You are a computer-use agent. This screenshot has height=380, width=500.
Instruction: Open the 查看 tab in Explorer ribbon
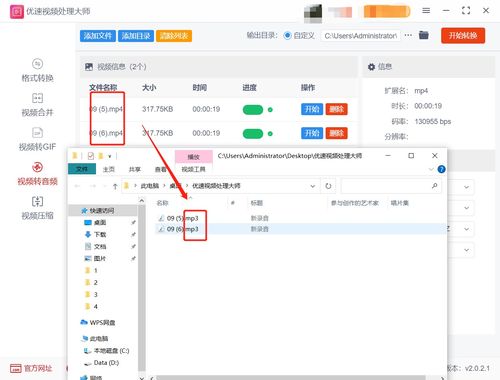pos(161,169)
